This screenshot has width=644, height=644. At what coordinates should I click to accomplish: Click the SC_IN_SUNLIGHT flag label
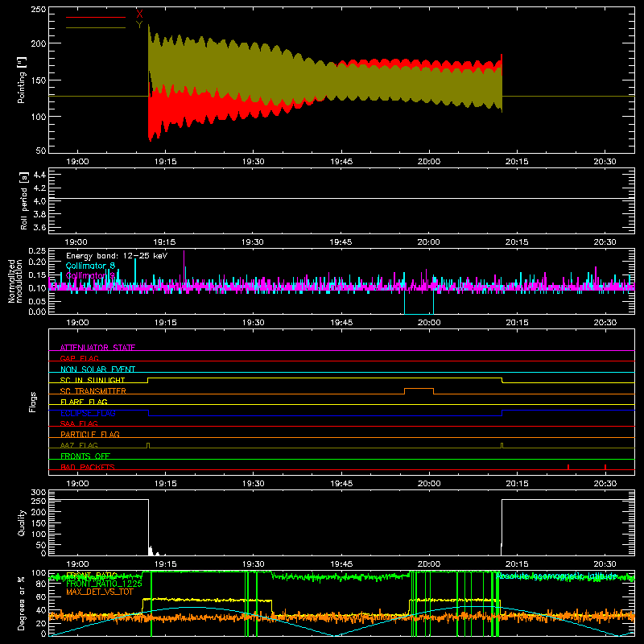click(x=93, y=380)
